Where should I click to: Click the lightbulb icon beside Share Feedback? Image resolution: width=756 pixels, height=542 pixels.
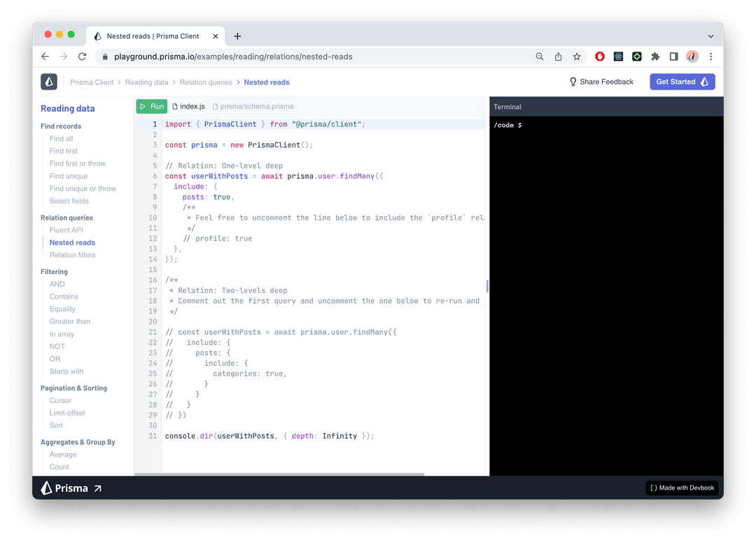pyautogui.click(x=573, y=82)
